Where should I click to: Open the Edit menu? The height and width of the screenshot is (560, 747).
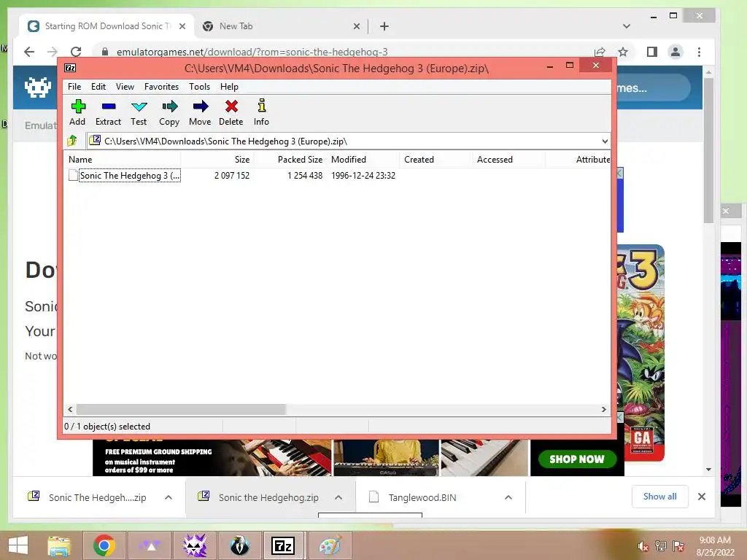click(98, 87)
